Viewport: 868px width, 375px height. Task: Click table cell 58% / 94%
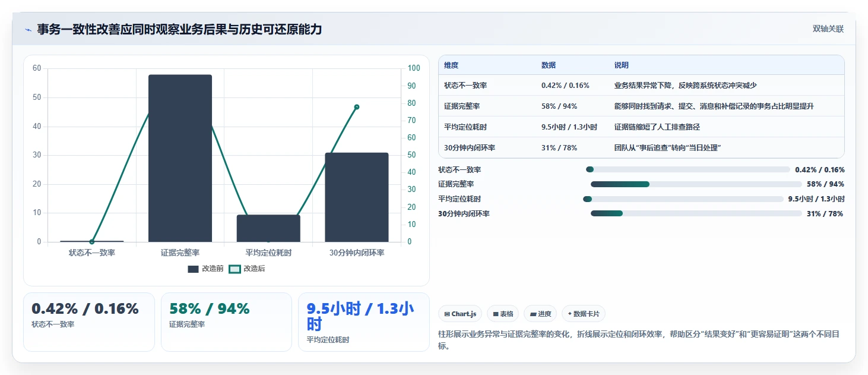[x=559, y=106]
